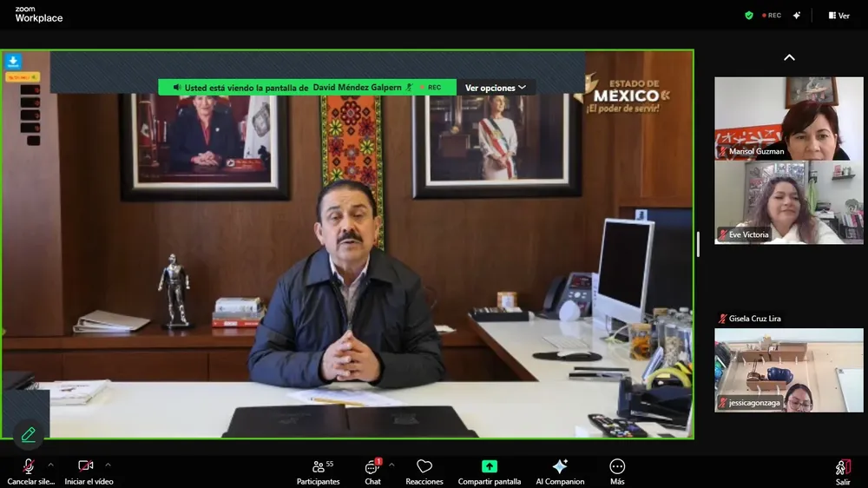Open the Ver opciones dropdown
Image resolution: width=868 pixels, height=488 pixels.
496,88
